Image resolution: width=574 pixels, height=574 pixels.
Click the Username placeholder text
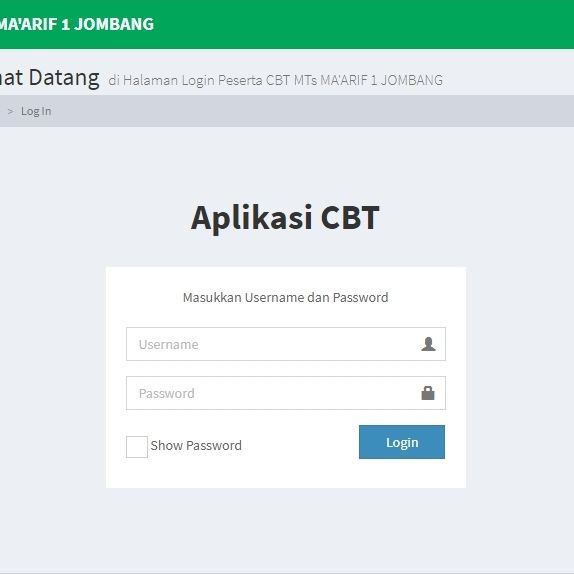click(168, 344)
